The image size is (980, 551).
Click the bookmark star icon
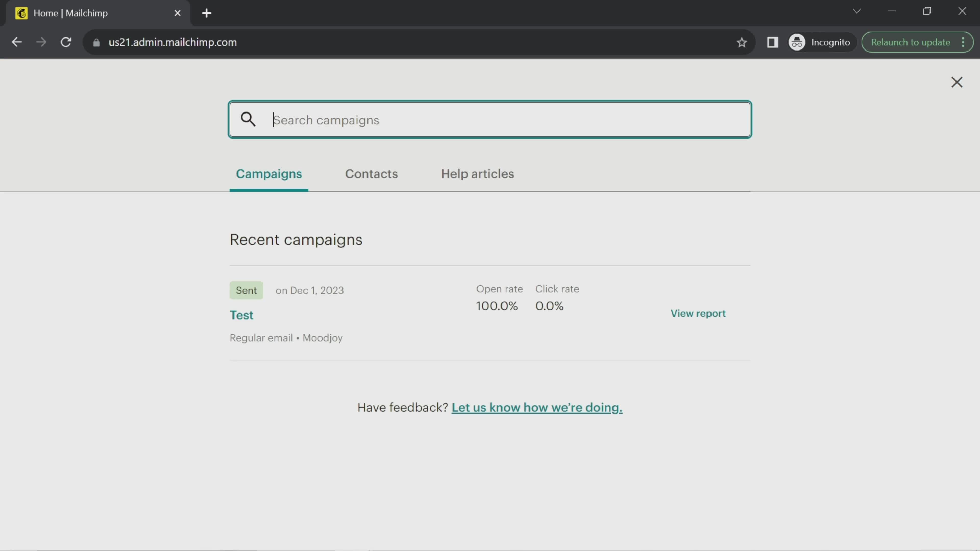pyautogui.click(x=741, y=42)
